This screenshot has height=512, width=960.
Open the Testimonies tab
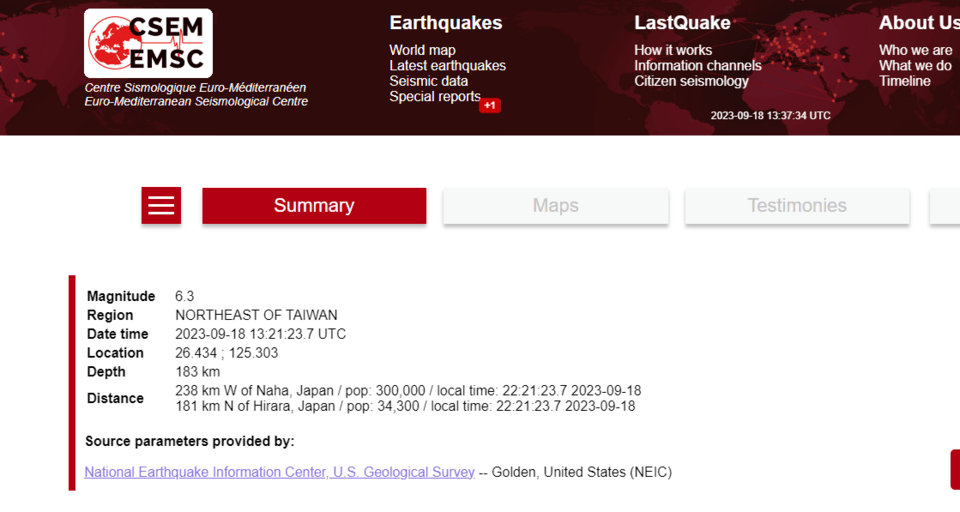(797, 205)
